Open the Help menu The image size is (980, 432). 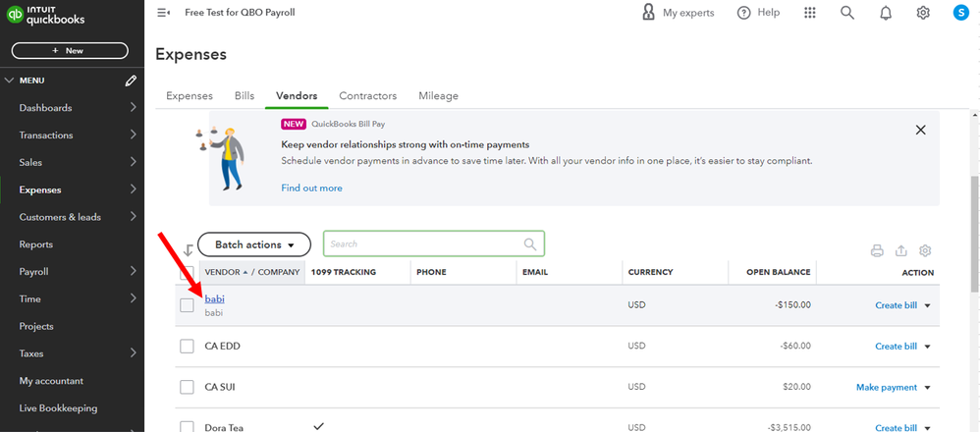click(x=758, y=13)
